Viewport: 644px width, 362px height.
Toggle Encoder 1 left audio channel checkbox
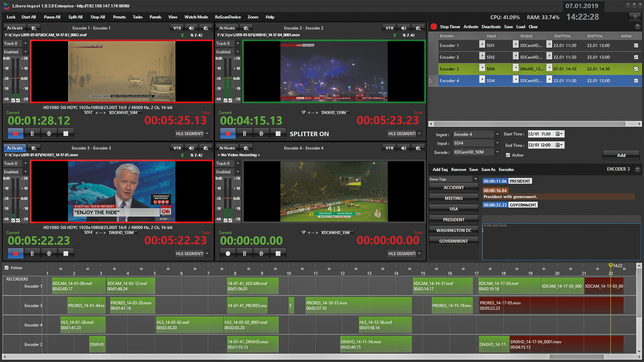13,100
